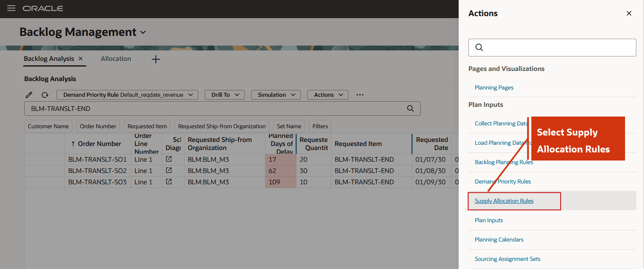Click requested date 01/09/30
644x269 pixels.
click(x=432, y=182)
